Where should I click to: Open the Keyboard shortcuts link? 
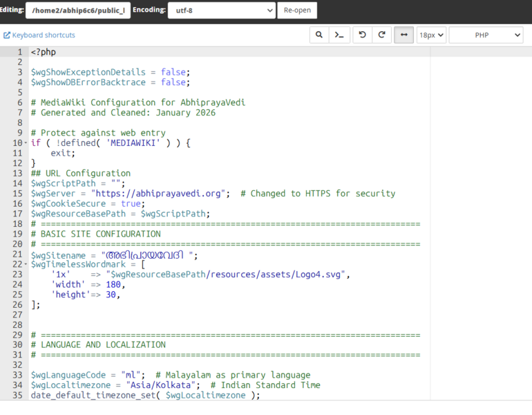tap(44, 35)
